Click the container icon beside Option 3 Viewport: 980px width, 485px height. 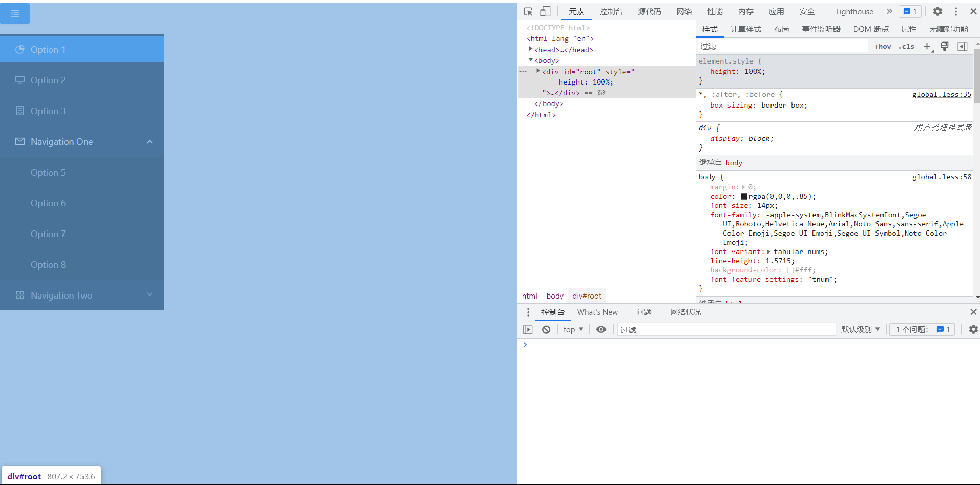[x=20, y=111]
